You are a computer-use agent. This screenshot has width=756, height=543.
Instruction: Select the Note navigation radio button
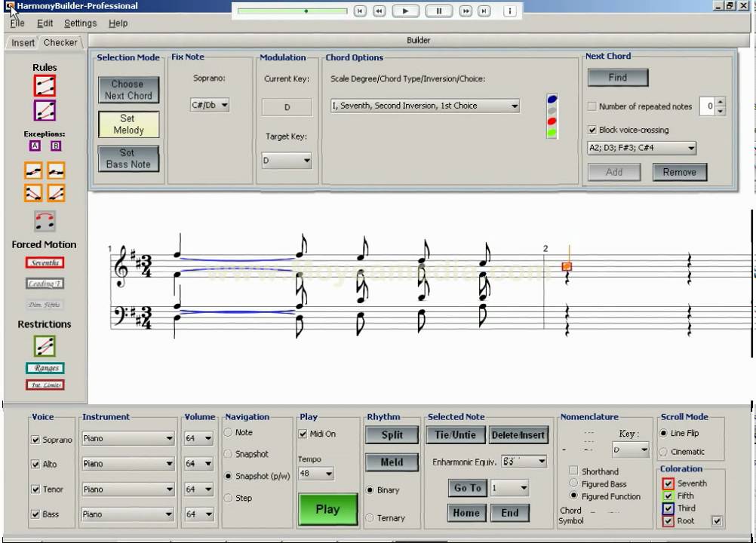pyautogui.click(x=229, y=432)
